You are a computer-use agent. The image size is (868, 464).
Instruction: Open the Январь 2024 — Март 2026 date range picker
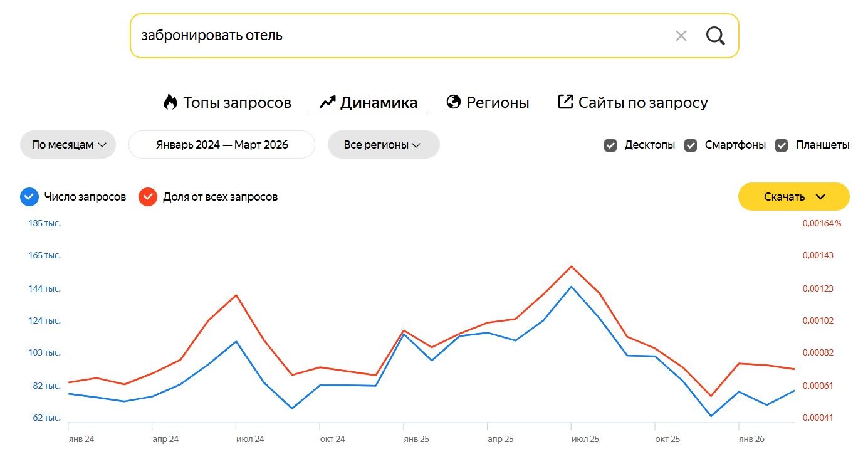(x=222, y=145)
